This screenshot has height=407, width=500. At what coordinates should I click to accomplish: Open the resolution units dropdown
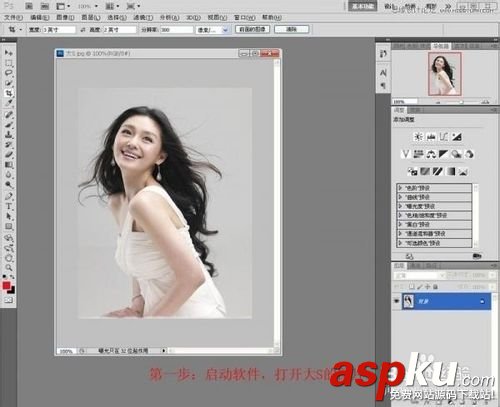tap(212, 30)
